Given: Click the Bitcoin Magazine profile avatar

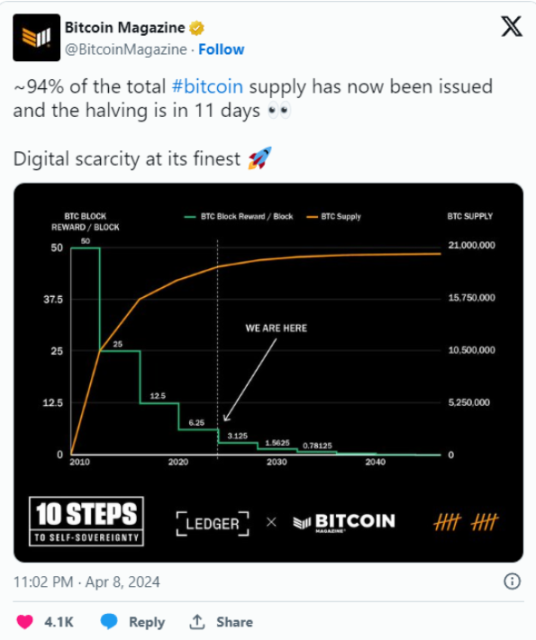Looking at the screenshot, I should (36, 38).
